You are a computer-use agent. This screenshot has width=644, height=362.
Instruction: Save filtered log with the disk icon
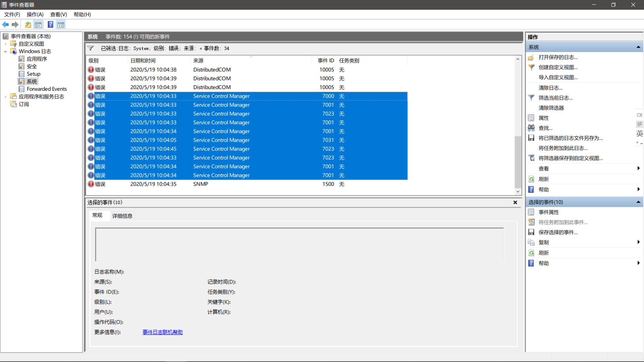point(532,138)
